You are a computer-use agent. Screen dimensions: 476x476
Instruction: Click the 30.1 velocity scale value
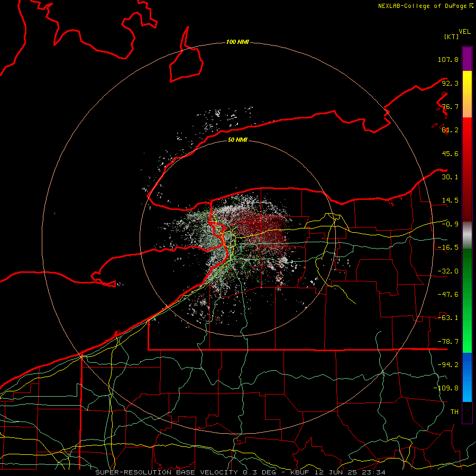(450, 177)
